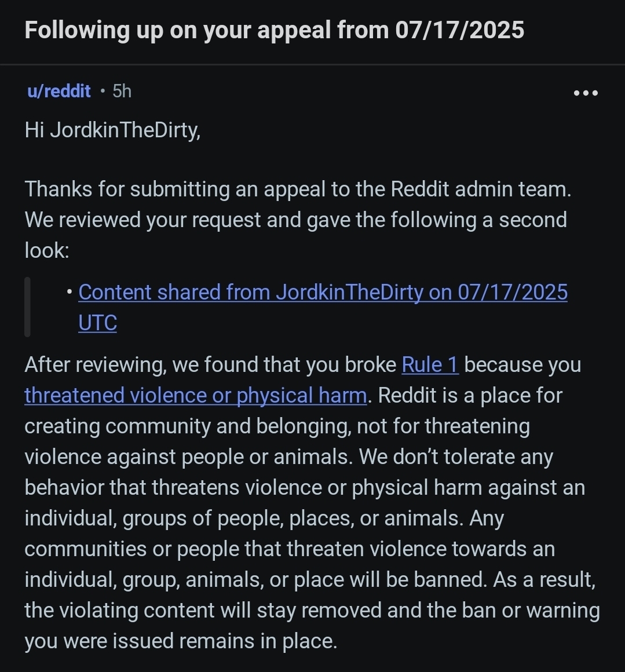Viewport: 625px width, 672px height.
Task: Click the underlined UTC link text
Action: click(x=97, y=323)
